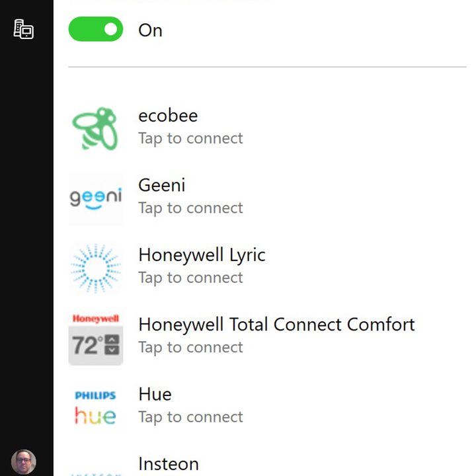Tap to connect under Geeni
The width and height of the screenshot is (476, 476).
point(190,208)
